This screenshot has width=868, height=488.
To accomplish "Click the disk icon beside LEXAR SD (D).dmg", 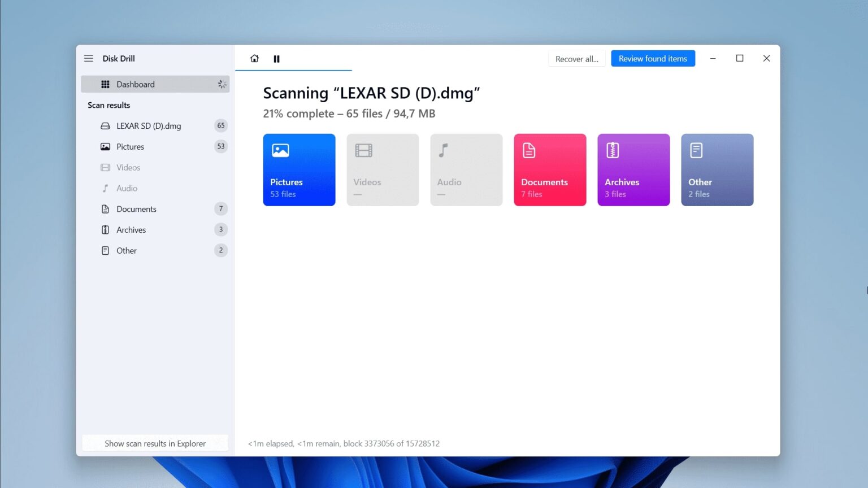I will click(x=105, y=125).
